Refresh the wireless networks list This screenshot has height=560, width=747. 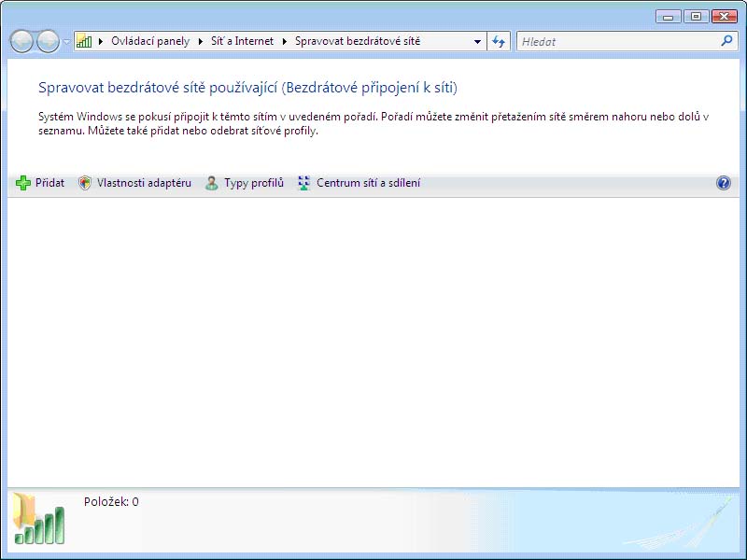[x=499, y=41]
